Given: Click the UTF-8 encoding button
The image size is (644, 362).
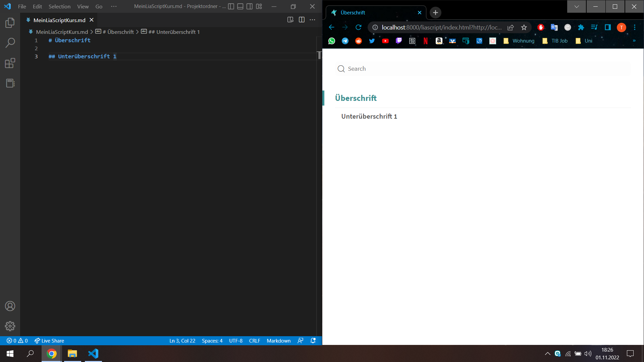Looking at the screenshot, I should (x=235, y=341).
